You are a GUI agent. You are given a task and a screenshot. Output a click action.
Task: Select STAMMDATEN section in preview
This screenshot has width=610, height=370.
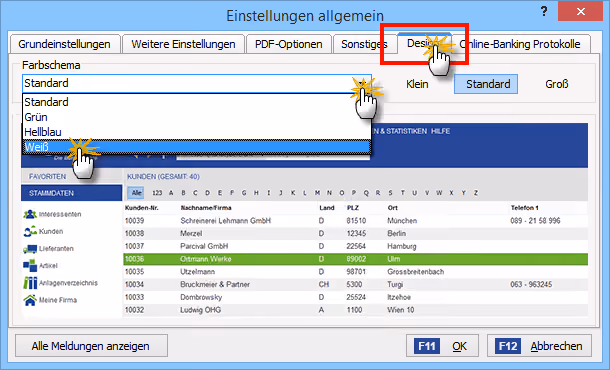tap(72, 193)
